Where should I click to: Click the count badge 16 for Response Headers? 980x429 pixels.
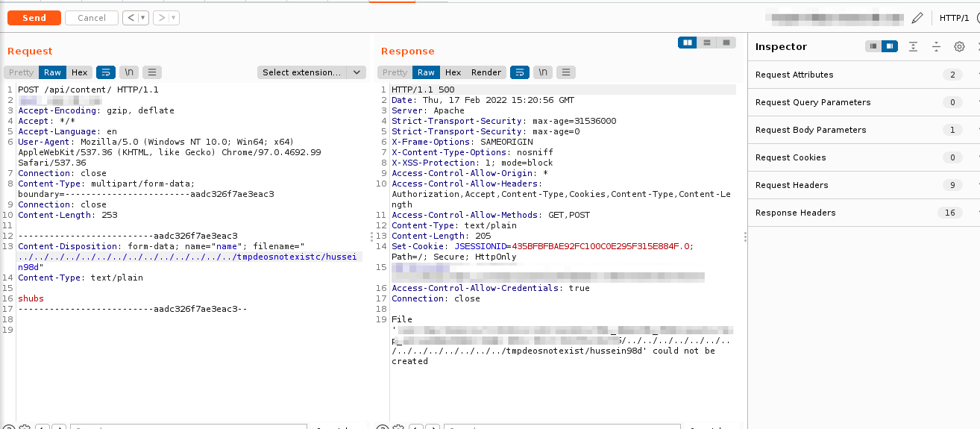tap(949, 213)
